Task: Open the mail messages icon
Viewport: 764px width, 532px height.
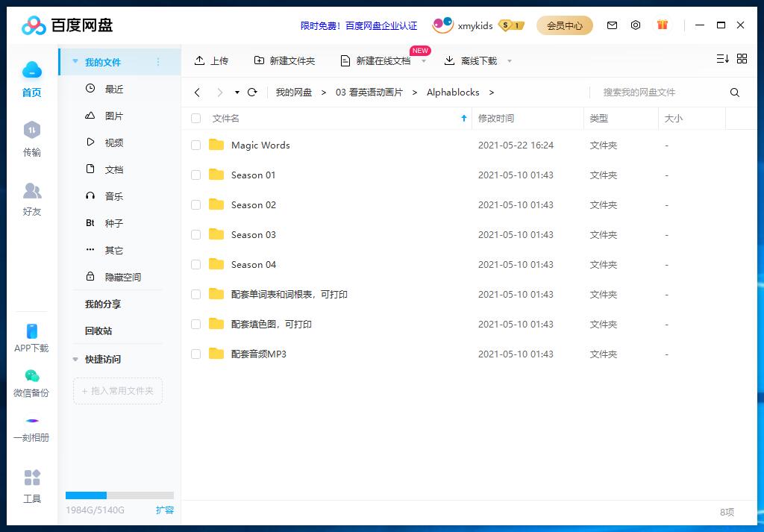Action: tap(612, 25)
